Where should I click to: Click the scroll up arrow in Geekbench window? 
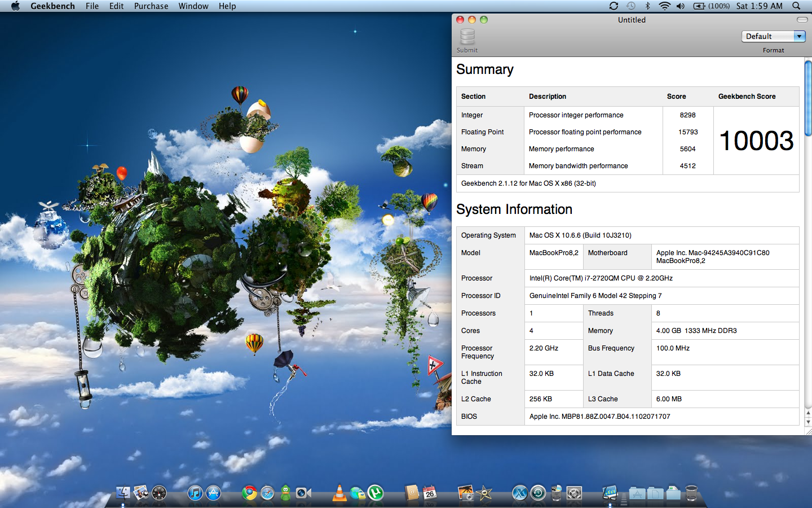coord(808,413)
